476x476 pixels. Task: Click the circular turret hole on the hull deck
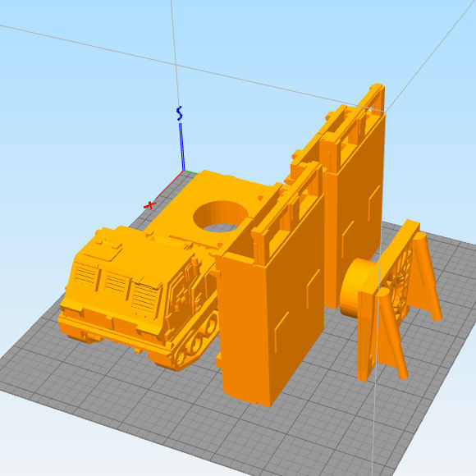[221, 216]
